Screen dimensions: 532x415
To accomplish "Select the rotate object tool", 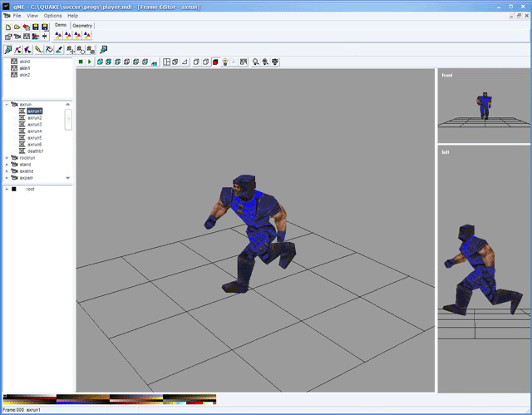I will point(81,50).
